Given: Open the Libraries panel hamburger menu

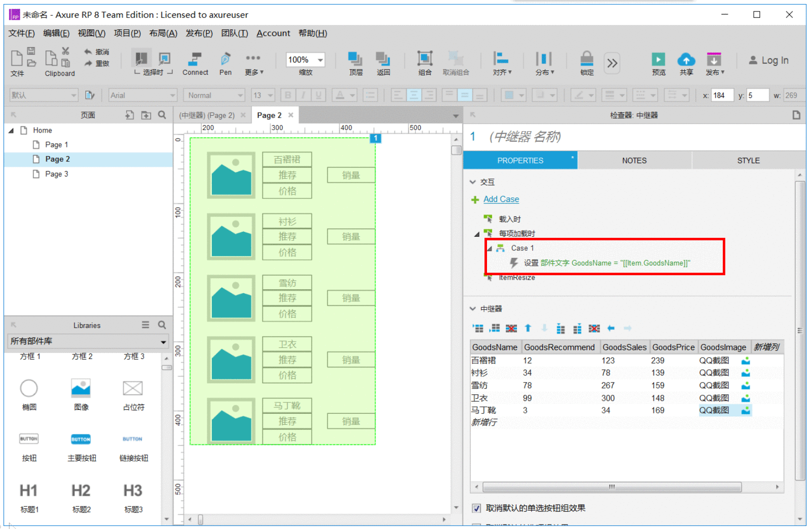Looking at the screenshot, I should [x=146, y=325].
